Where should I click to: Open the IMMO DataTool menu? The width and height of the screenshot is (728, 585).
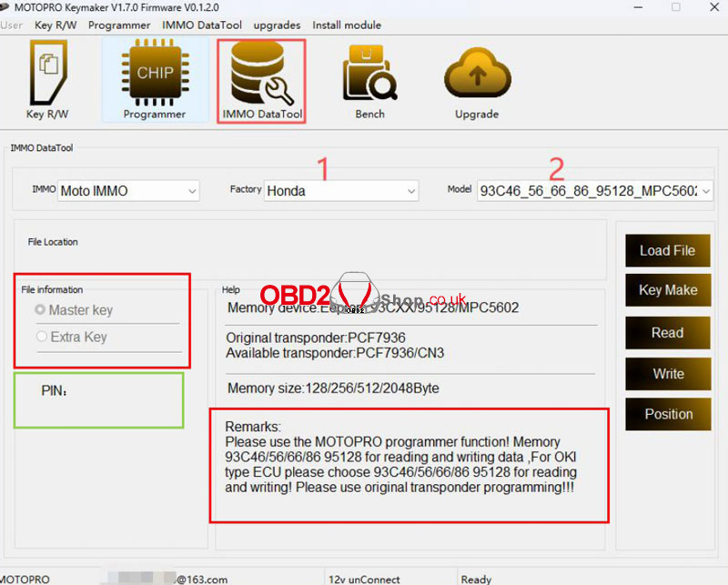[x=202, y=25]
